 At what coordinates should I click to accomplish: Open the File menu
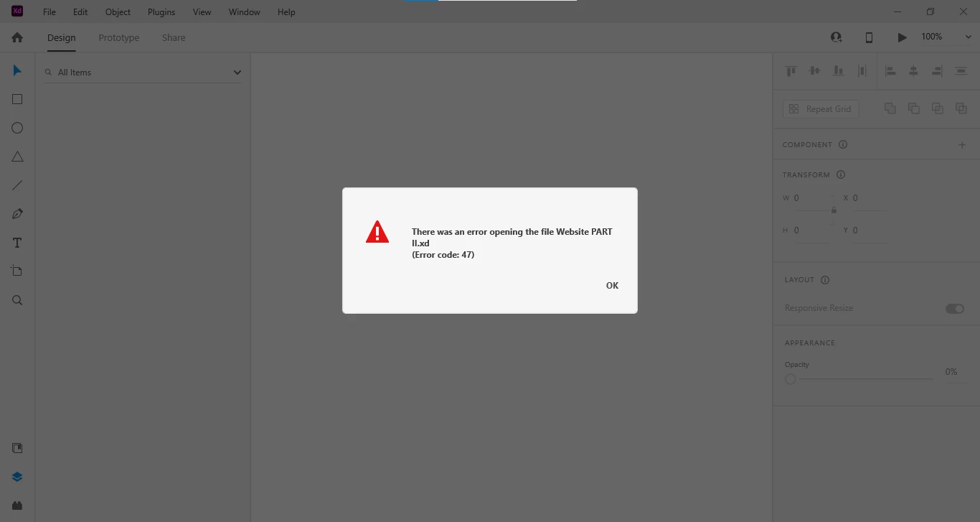tap(50, 12)
